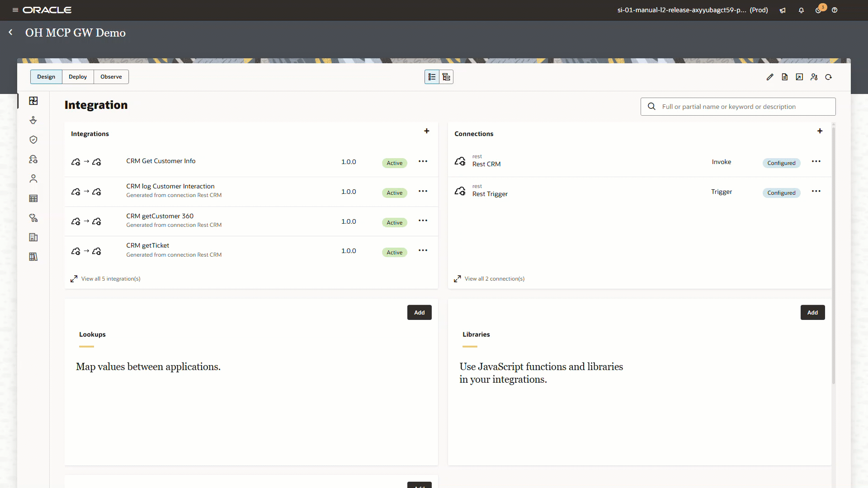
Task: Switch to the Observe tab
Action: click(x=111, y=77)
